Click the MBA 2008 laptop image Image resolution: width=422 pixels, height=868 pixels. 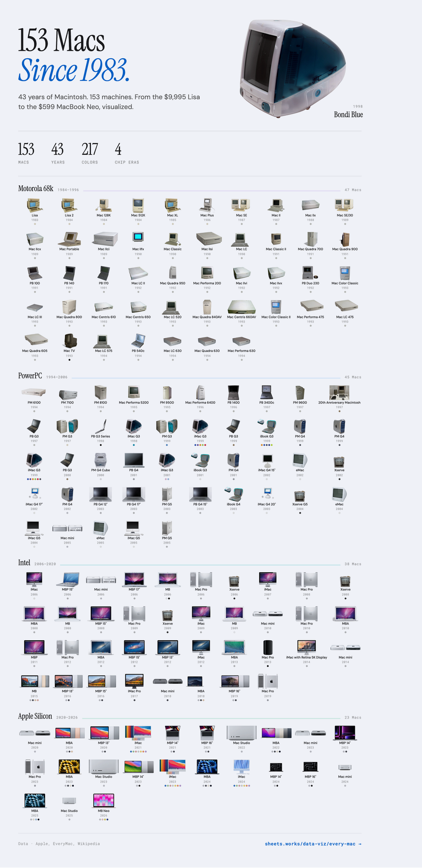(34, 613)
